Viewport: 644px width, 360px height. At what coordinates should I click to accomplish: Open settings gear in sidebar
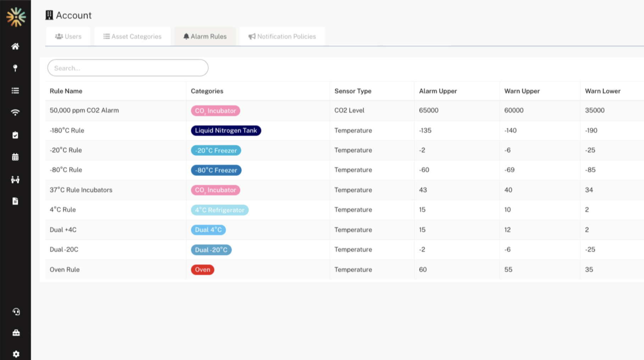coord(16,354)
